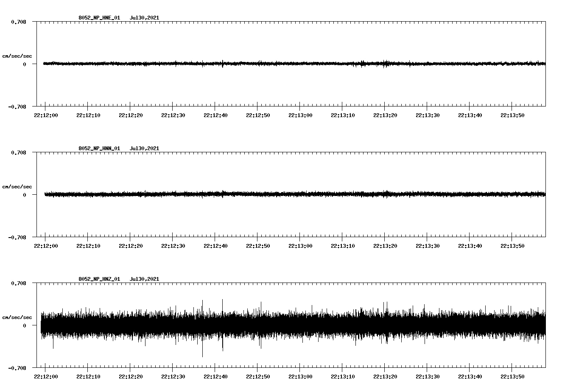Click the HNN waveform trace

pyautogui.click(x=254, y=195)
